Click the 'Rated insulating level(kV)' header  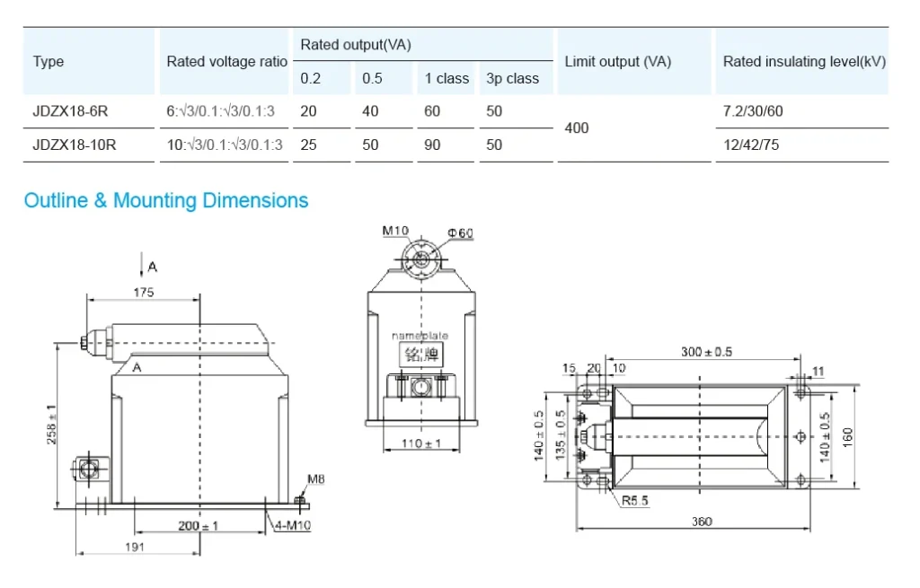point(804,62)
